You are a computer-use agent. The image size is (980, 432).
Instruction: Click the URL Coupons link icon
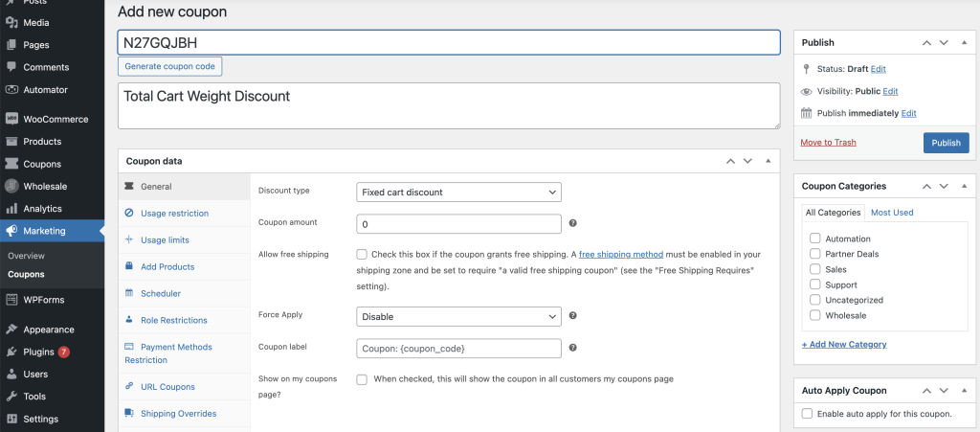pos(129,386)
